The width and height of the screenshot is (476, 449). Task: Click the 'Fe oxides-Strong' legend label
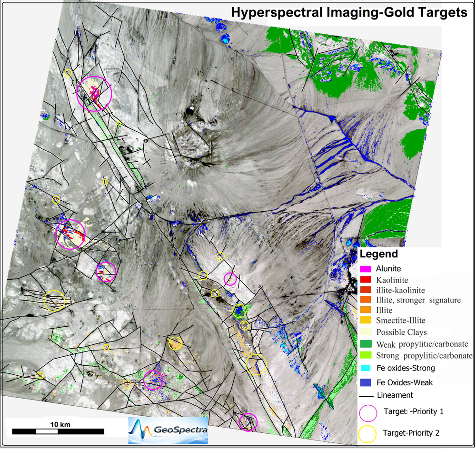point(406,368)
